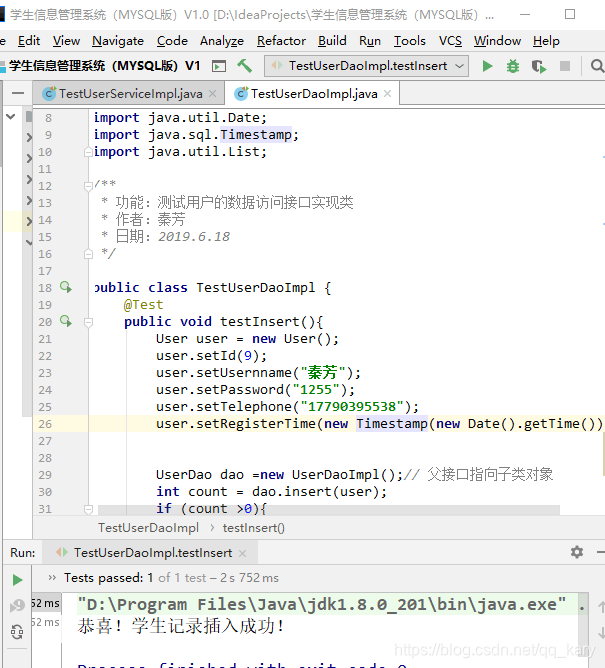This screenshot has height=668, width=605.
Task: Open the View menu
Action: pyautogui.click(x=66, y=41)
